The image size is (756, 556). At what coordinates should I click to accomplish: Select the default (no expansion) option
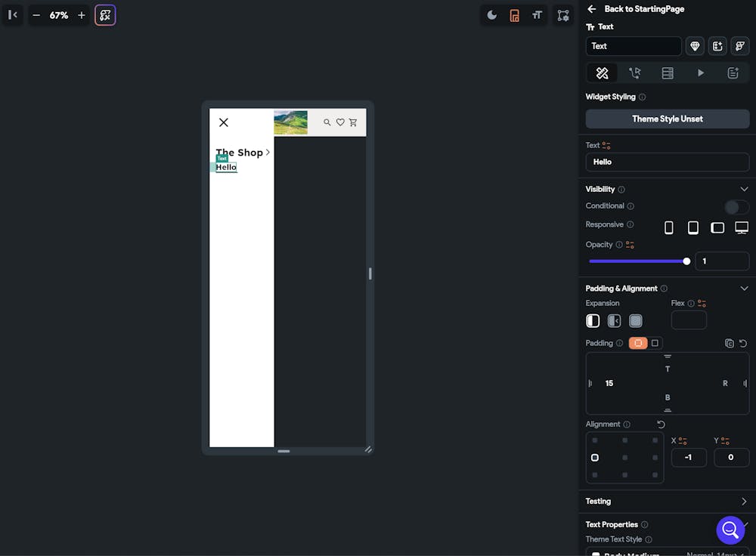(x=593, y=321)
